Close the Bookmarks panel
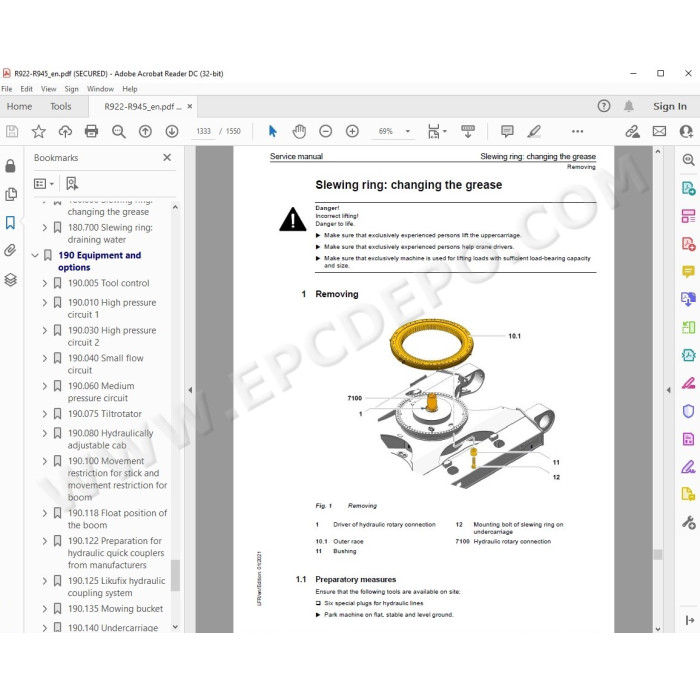This screenshot has width=700, height=700. coord(167,158)
